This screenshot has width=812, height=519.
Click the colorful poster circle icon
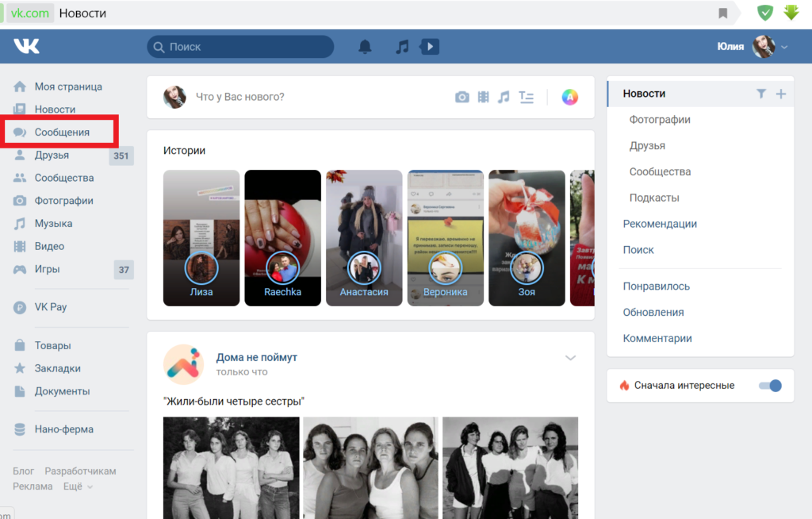[569, 98]
